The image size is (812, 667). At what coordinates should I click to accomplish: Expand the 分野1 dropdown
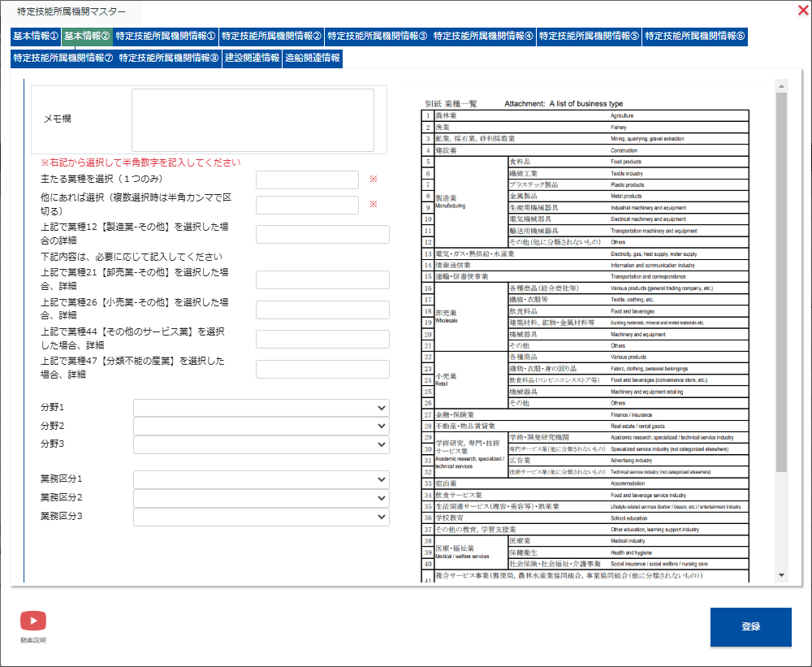pyautogui.click(x=261, y=408)
